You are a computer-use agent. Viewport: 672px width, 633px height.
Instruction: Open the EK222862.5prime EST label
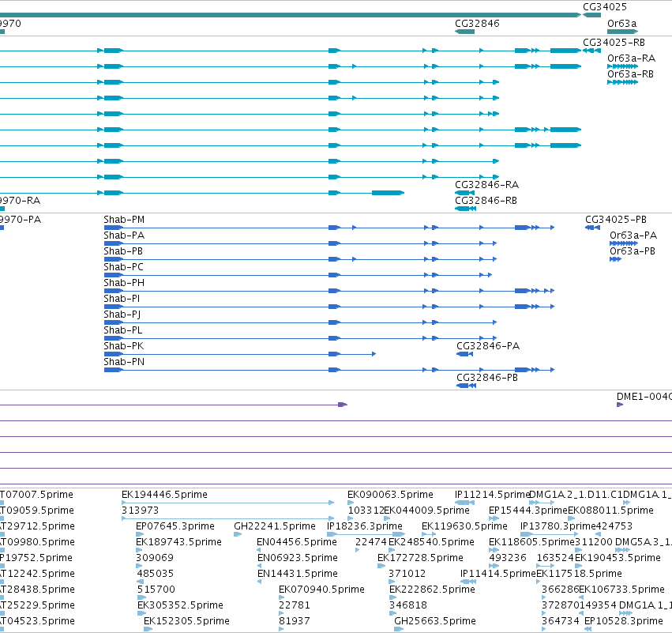click(432, 590)
